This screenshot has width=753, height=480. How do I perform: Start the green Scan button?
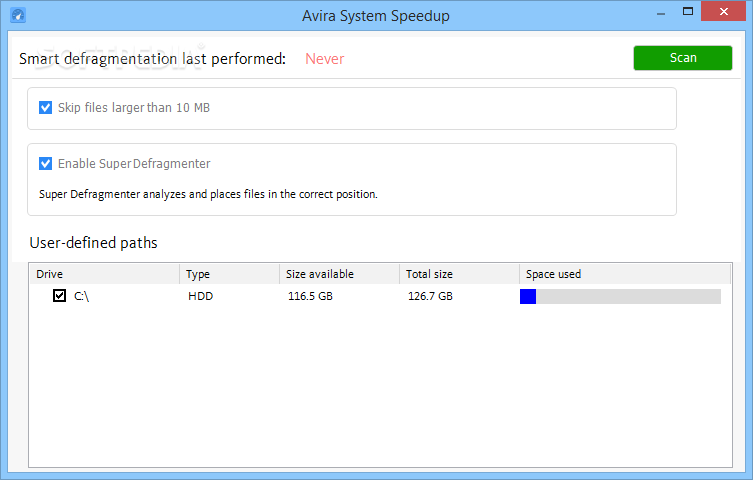pos(682,58)
